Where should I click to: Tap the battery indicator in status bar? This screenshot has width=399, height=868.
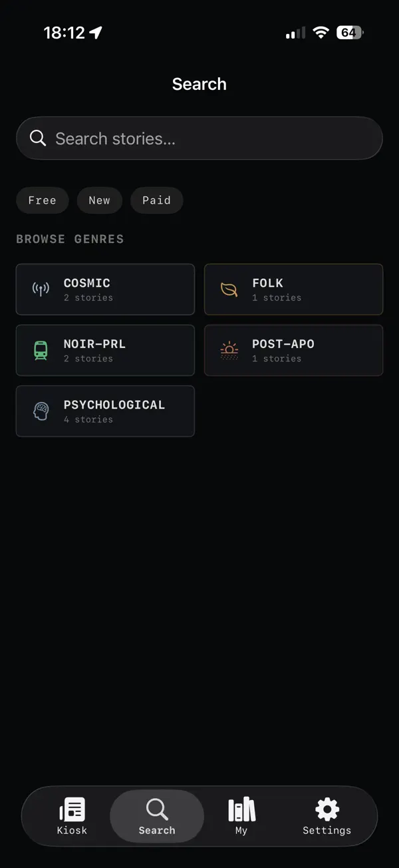coord(350,33)
